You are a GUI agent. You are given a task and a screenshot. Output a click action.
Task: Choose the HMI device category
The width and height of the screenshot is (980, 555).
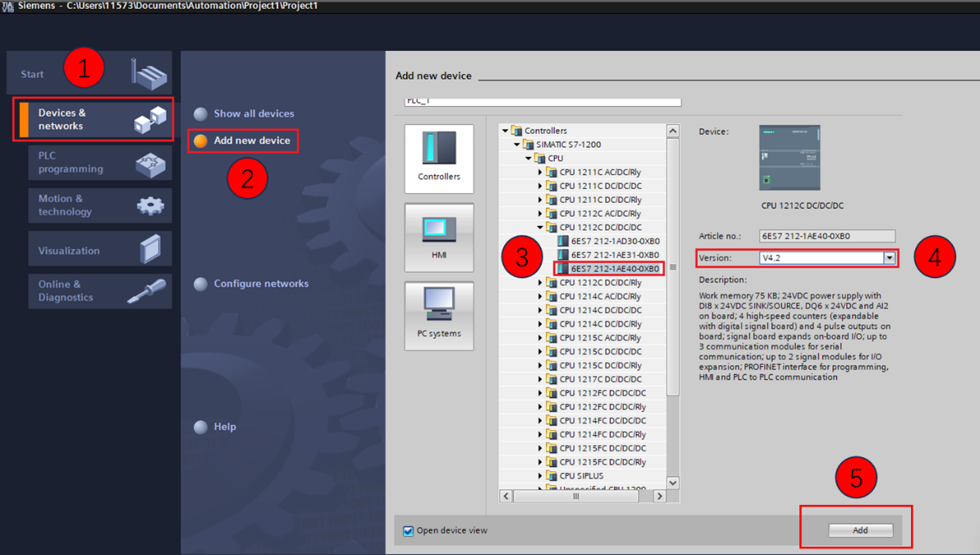pos(439,237)
